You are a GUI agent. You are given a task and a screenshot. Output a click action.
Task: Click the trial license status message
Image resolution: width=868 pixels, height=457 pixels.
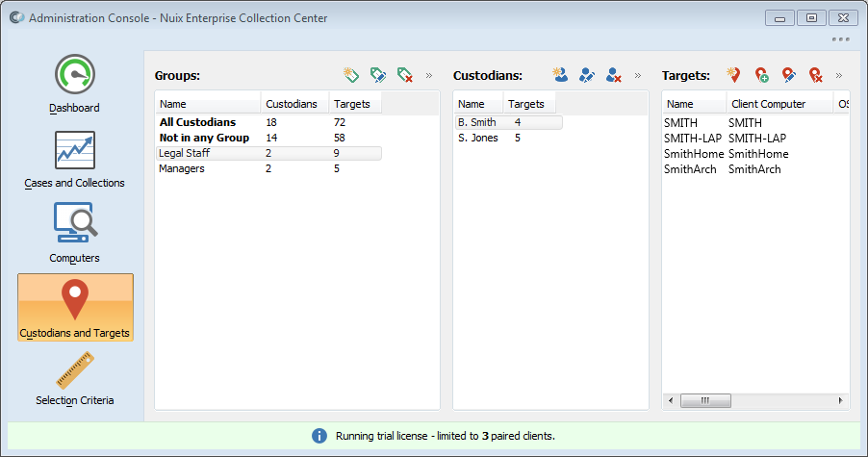(446, 436)
